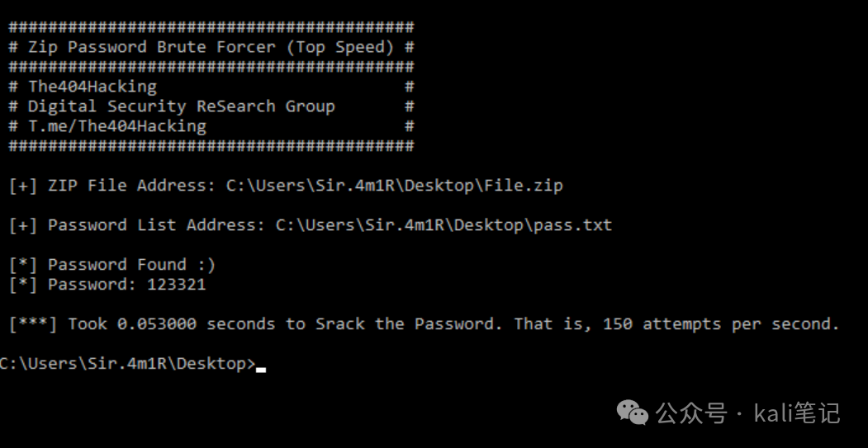868x448 pixels.
Task: Click the '公众号' watermark label
Action: tap(691, 413)
